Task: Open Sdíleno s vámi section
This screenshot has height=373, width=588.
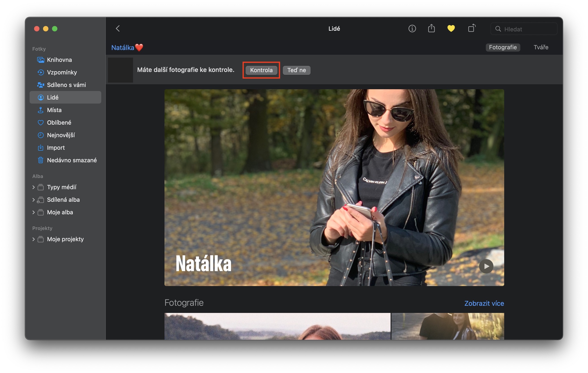Action: [66, 85]
